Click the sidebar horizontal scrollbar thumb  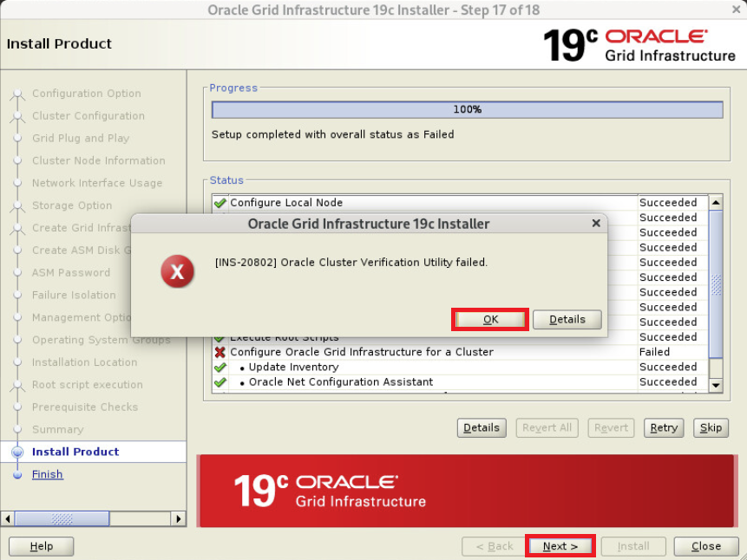pyautogui.click(x=62, y=518)
